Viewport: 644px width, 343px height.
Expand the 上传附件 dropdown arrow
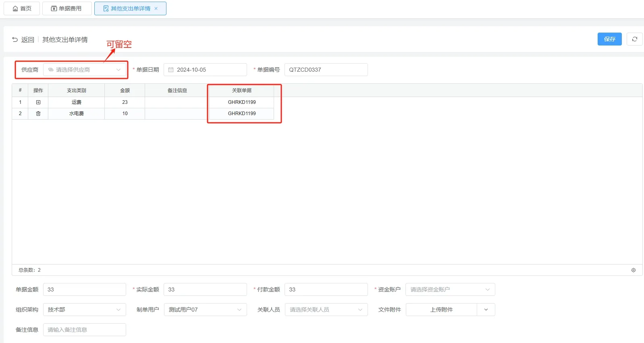486,310
